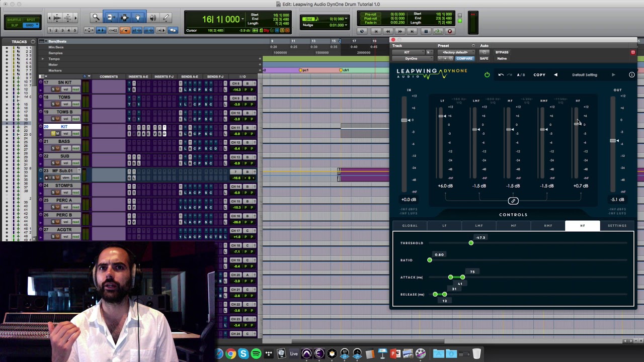This screenshot has height=362, width=644.
Task: Solo the KIT track
Action: coord(53,134)
